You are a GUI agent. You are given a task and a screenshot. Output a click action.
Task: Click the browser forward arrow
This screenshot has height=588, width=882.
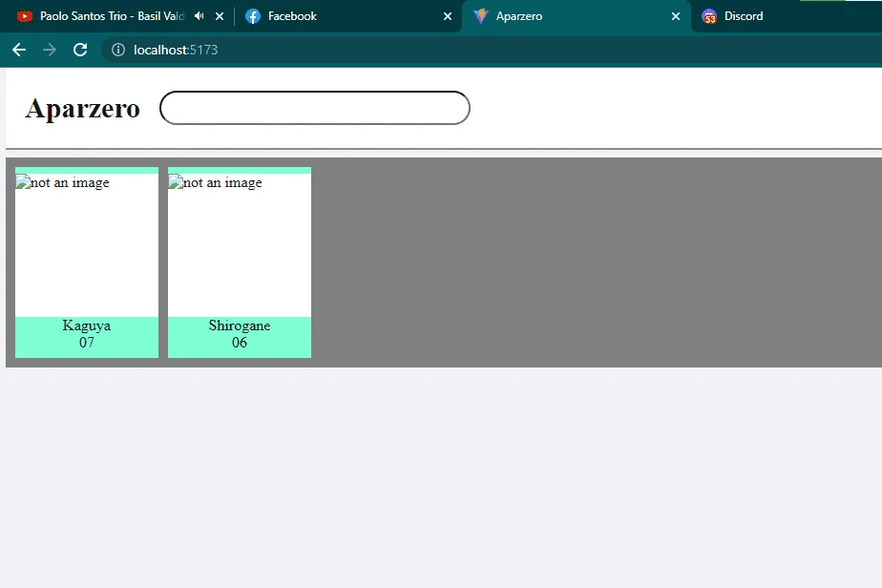pyautogui.click(x=50, y=50)
